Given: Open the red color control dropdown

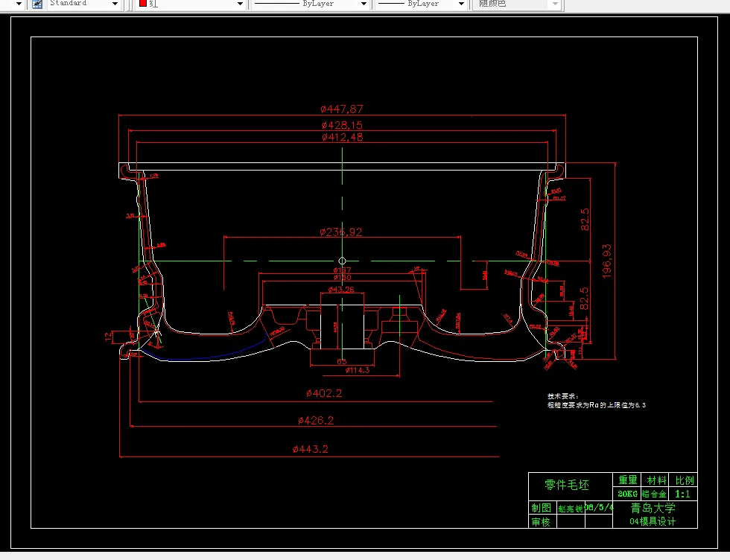Looking at the screenshot, I should (x=240, y=4).
